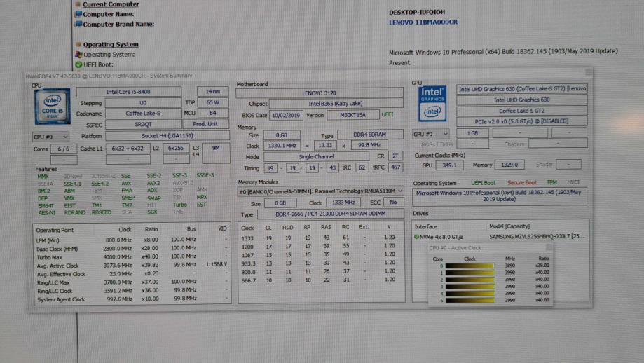Select the Coffee Lake-S GT2 GPU codename field
Viewport: 644px width, 363px height.
[521, 111]
